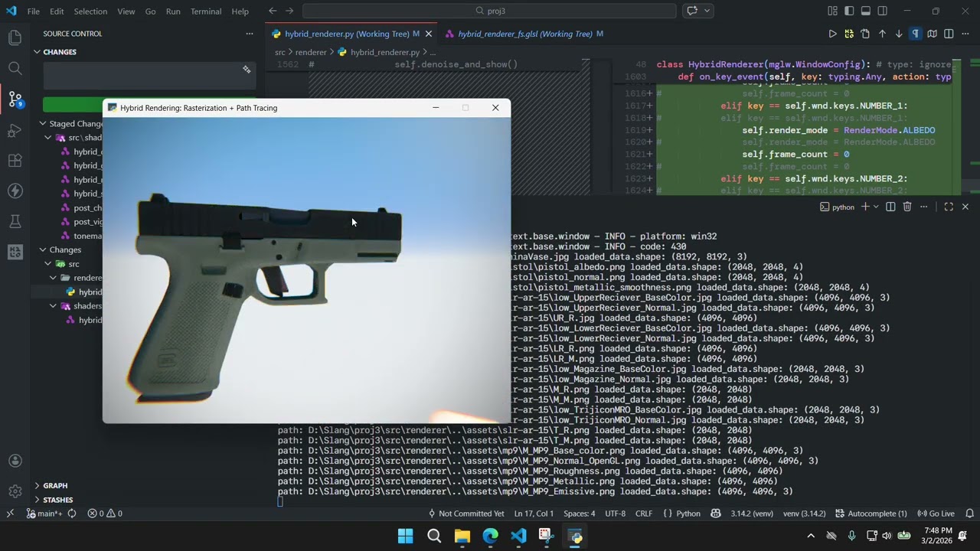The width and height of the screenshot is (980, 551).
Task: Open the Copilot chat dropdown arrow
Action: tap(707, 11)
